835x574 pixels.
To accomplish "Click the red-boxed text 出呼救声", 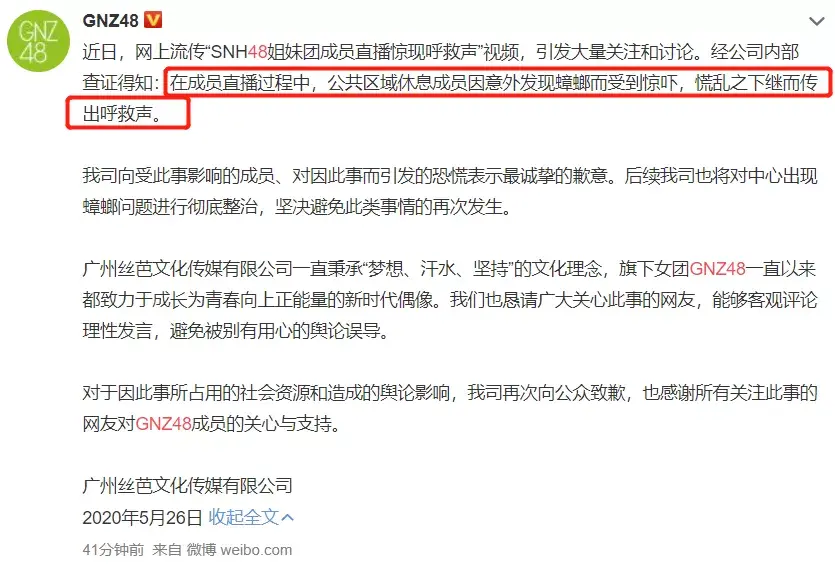I will coord(122,113).
